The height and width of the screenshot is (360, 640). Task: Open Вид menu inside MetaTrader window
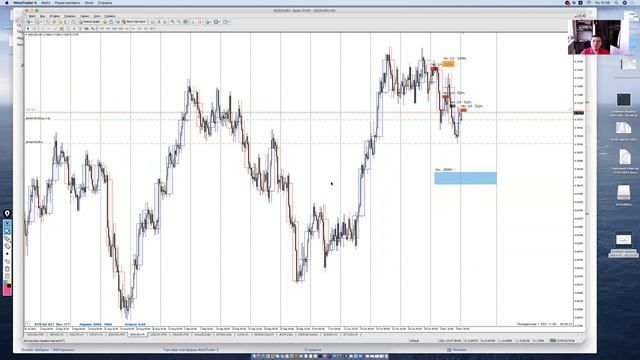(42, 16)
